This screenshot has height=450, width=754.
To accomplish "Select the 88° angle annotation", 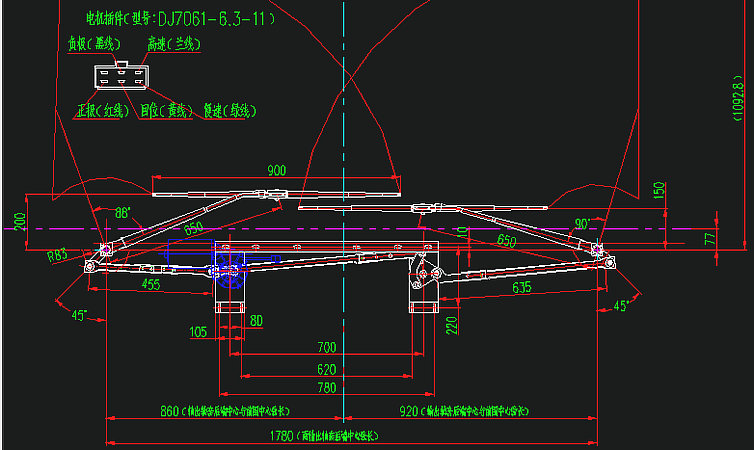I will pos(123,213).
